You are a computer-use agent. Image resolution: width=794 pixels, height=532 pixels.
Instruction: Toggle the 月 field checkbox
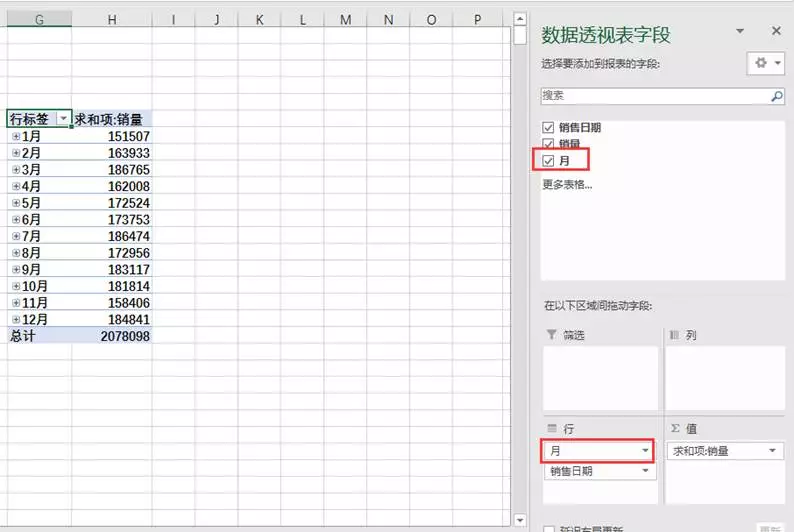(548, 161)
